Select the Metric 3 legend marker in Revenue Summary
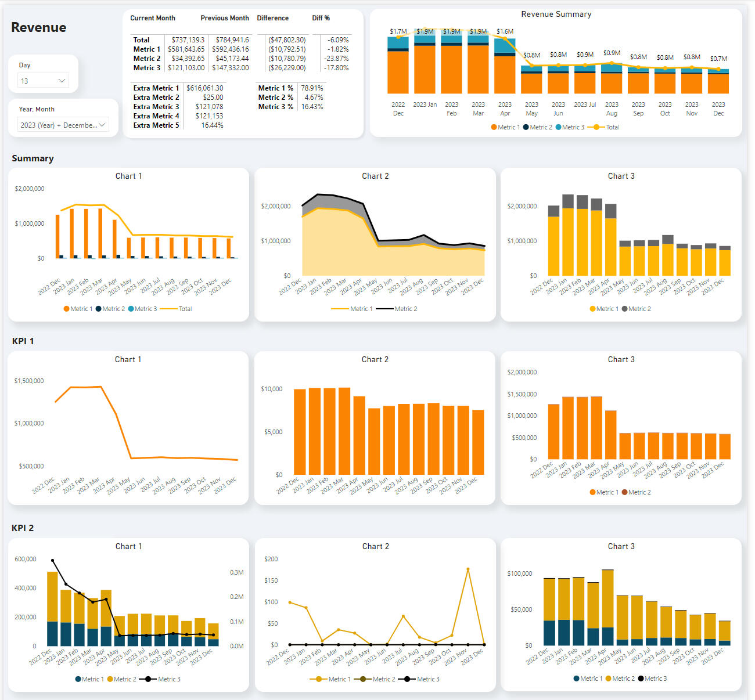The width and height of the screenshot is (755, 700). 558,127
